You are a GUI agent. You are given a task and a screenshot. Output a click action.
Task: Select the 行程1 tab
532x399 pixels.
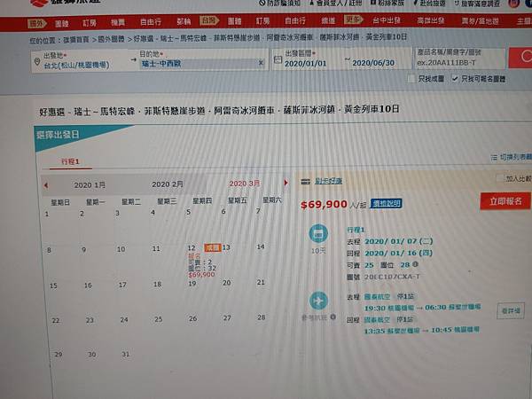pos(70,161)
